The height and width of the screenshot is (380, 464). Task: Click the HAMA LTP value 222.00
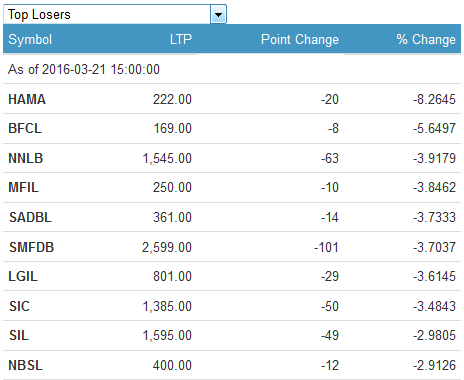pyautogui.click(x=172, y=99)
